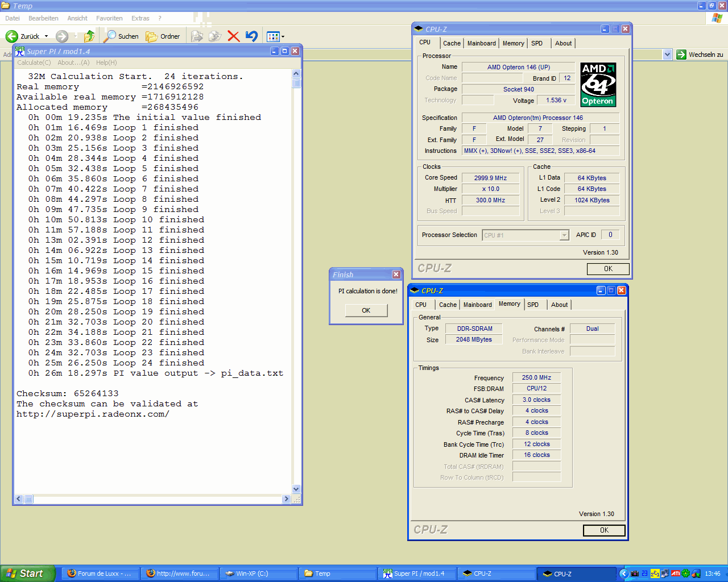Click the camera icon in system tray
The width and height of the screenshot is (728, 582).
[635, 573]
